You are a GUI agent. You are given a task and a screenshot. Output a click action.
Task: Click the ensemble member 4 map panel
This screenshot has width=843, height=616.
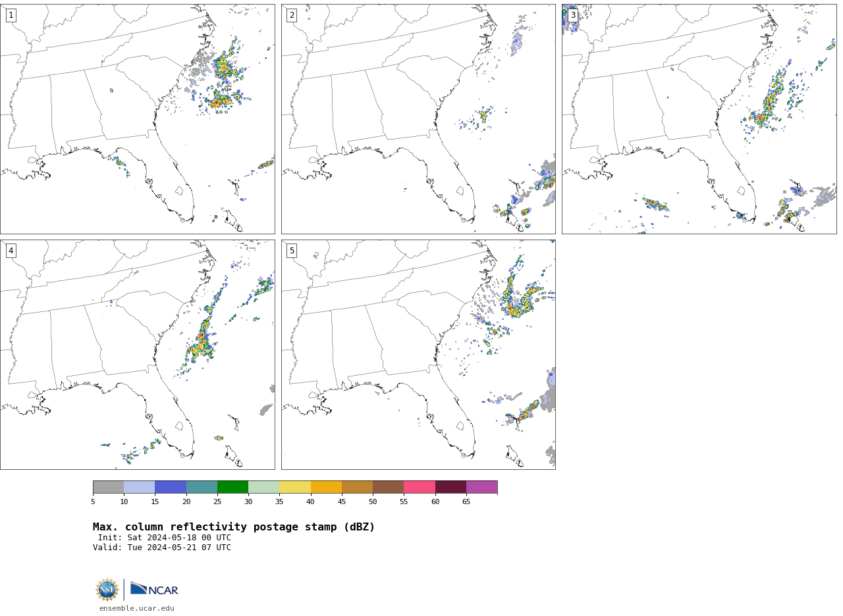138,355
